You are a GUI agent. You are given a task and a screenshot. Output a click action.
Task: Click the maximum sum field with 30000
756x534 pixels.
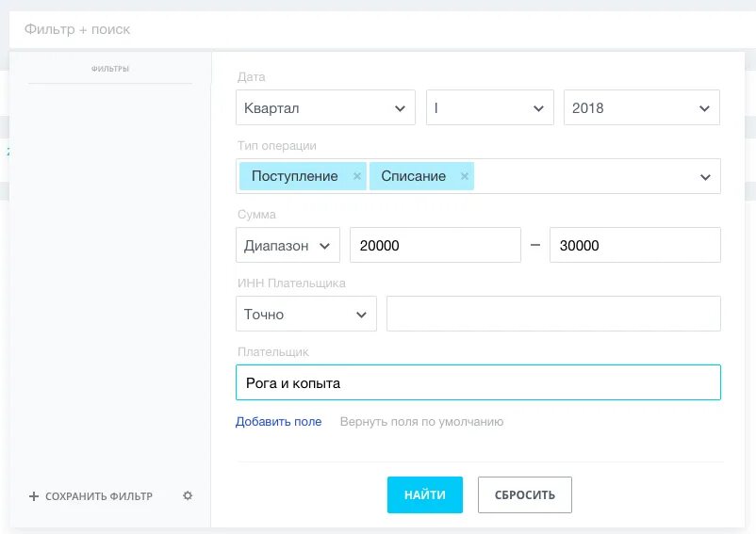635,245
